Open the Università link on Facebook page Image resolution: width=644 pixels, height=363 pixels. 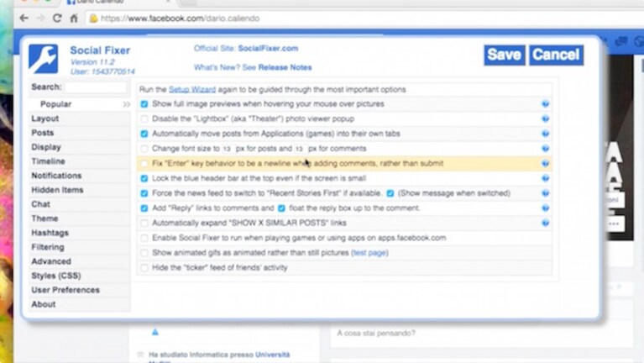tap(272, 355)
